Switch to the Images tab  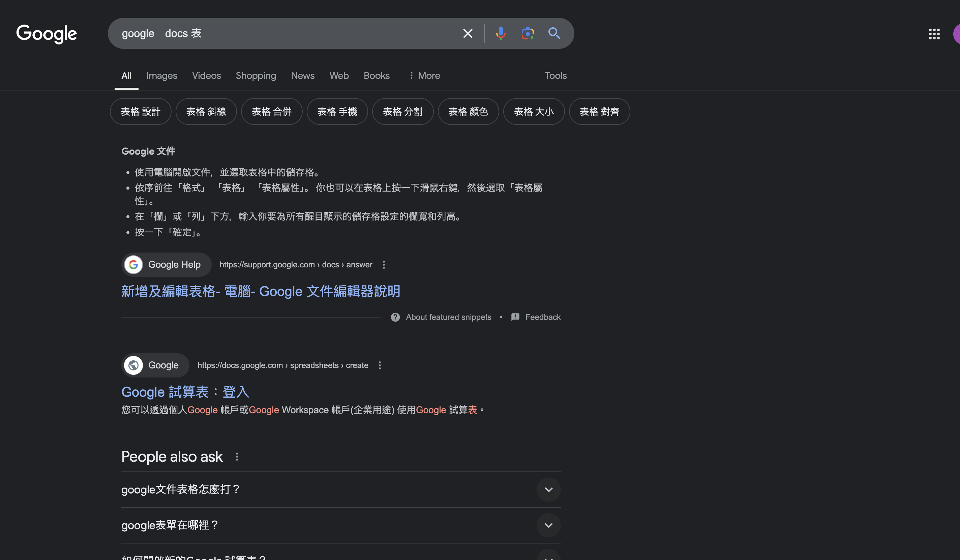click(161, 76)
